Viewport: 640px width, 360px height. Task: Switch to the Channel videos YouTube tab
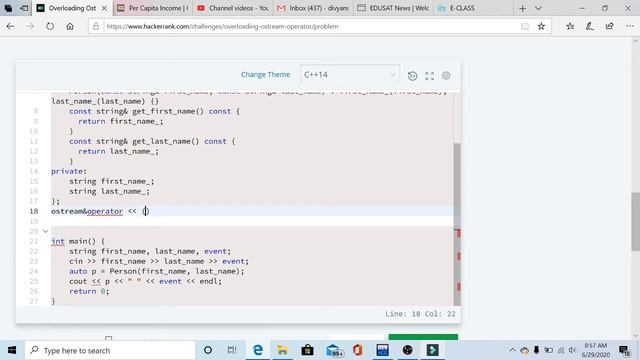232,8
